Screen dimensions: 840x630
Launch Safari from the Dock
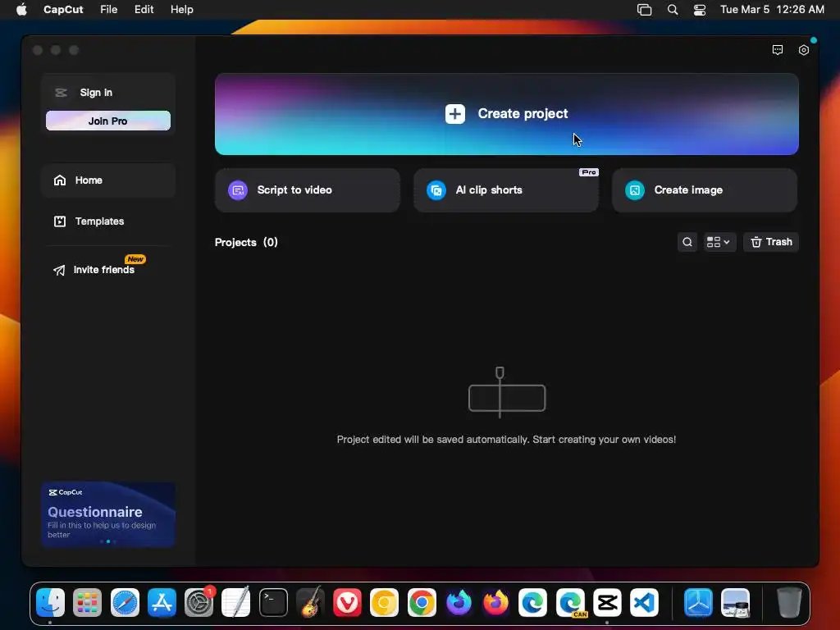click(x=125, y=603)
